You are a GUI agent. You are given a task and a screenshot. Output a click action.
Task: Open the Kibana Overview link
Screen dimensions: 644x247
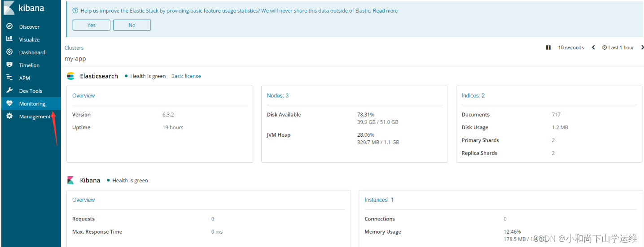(x=83, y=200)
